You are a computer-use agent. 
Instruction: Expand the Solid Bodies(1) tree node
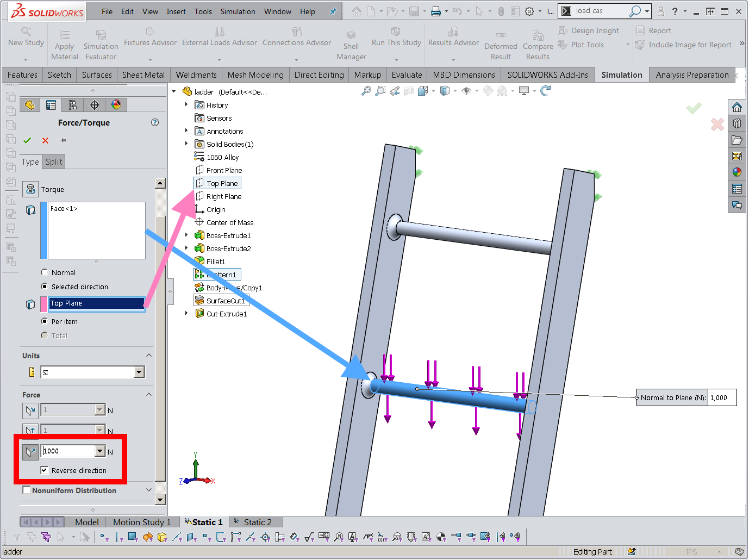pyautogui.click(x=187, y=144)
